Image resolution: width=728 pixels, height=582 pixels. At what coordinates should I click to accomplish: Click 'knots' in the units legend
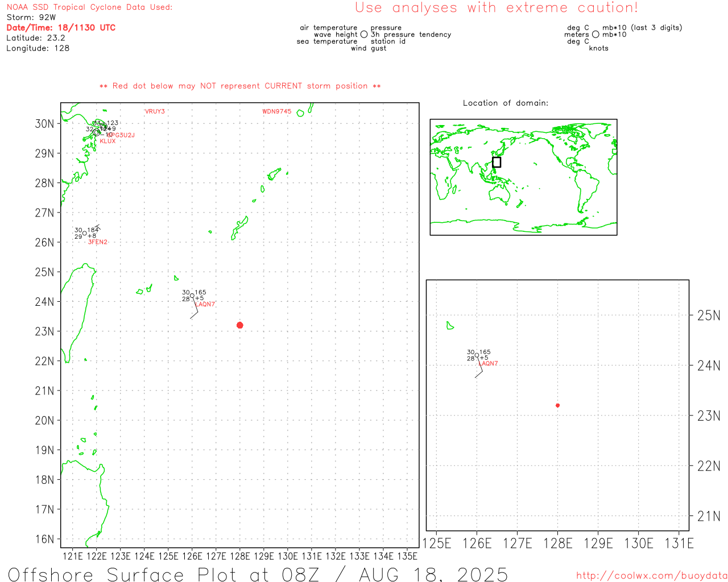(599, 48)
